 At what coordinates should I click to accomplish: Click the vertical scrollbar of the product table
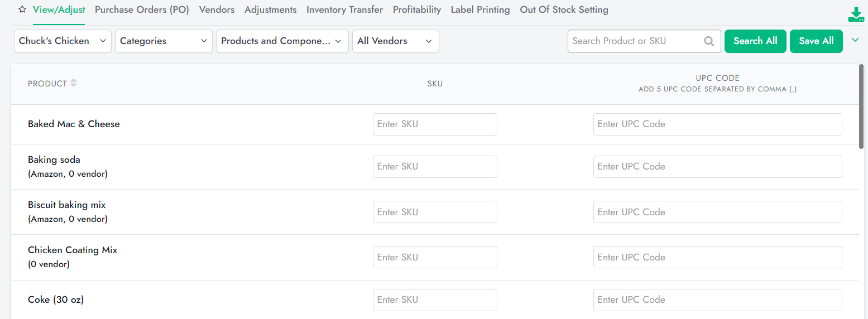click(x=862, y=107)
